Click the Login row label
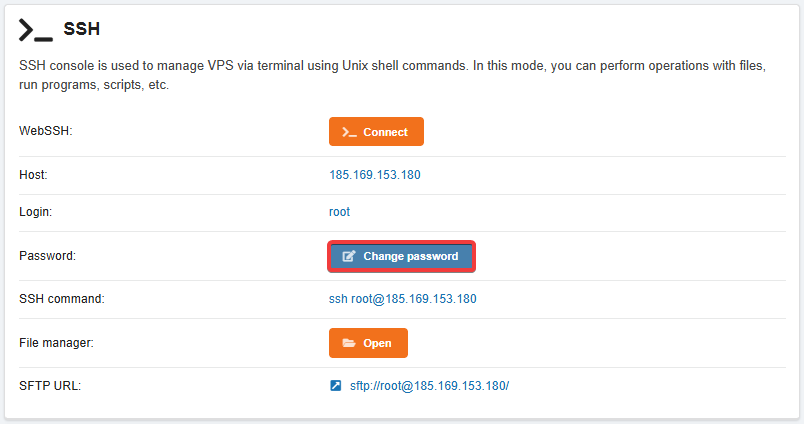This screenshot has height=424, width=804. click(x=35, y=212)
